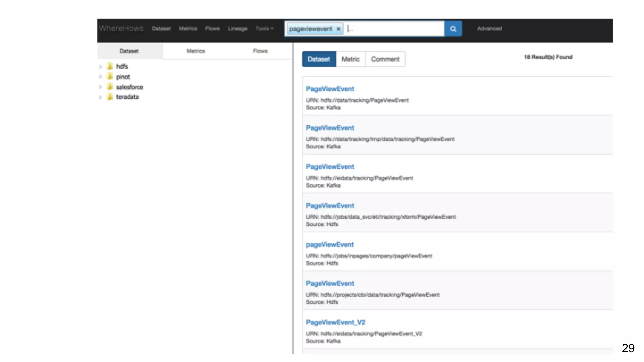Click the pinot folder icon
The width and height of the screenshot is (644, 362).
pos(110,76)
